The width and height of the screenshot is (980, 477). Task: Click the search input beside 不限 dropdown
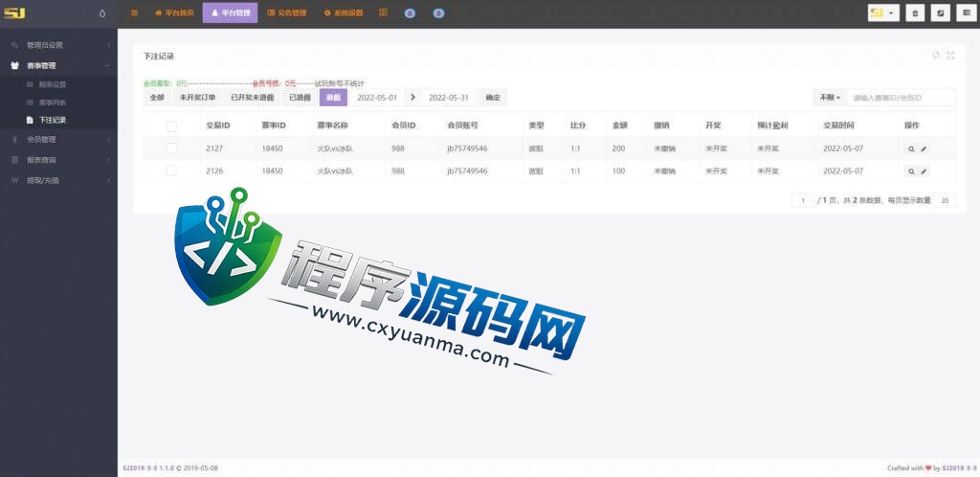point(902,98)
